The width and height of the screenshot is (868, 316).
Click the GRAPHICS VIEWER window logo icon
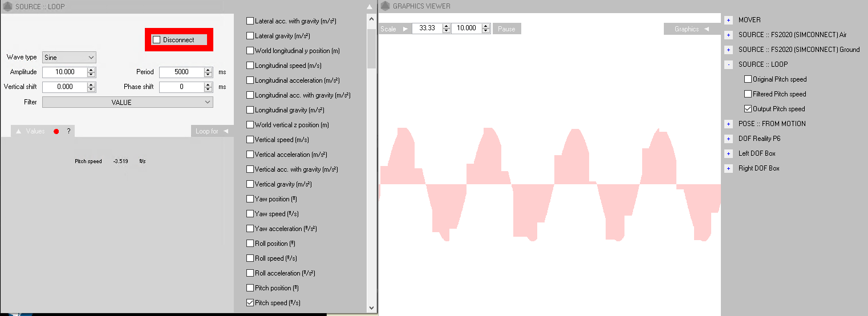[386, 6]
